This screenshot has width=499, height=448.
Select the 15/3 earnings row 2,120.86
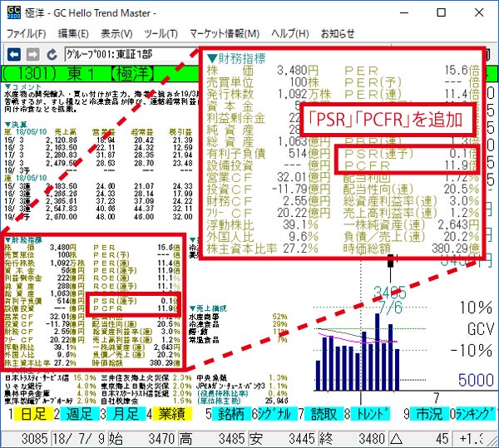point(99,140)
